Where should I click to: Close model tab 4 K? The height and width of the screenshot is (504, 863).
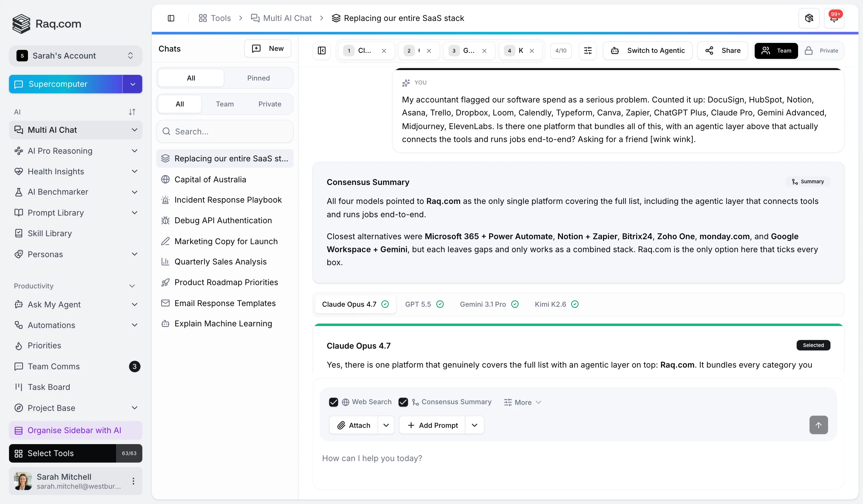point(532,51)
